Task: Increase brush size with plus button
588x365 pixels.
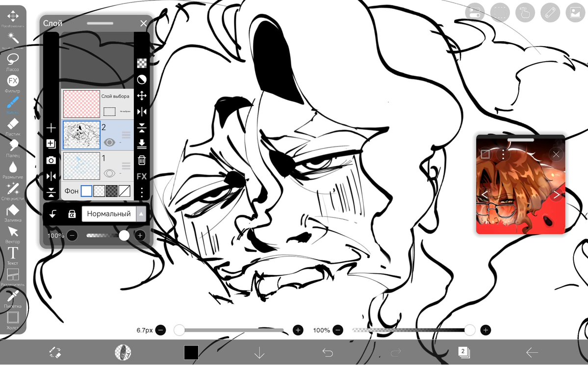Action: tap(298, 330)
